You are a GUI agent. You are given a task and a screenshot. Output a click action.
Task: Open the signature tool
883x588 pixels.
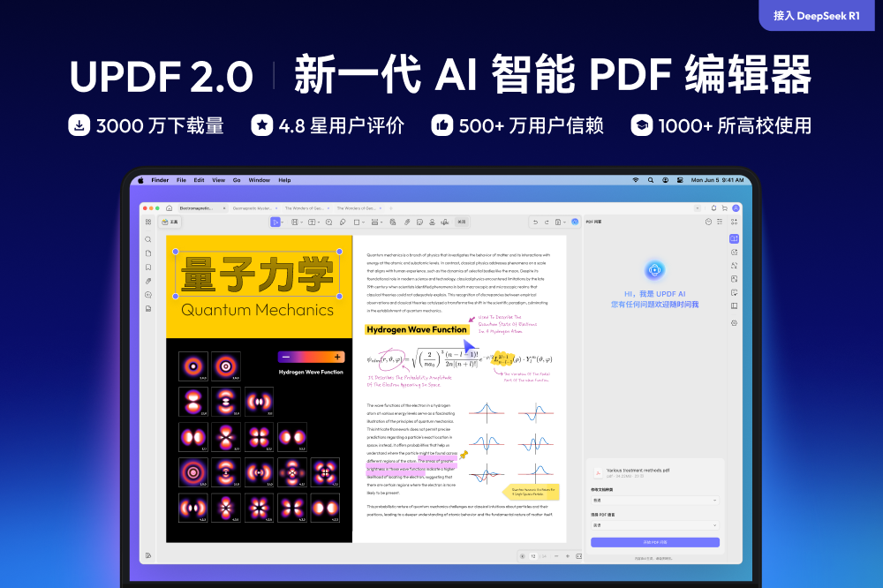click(444, 222)
